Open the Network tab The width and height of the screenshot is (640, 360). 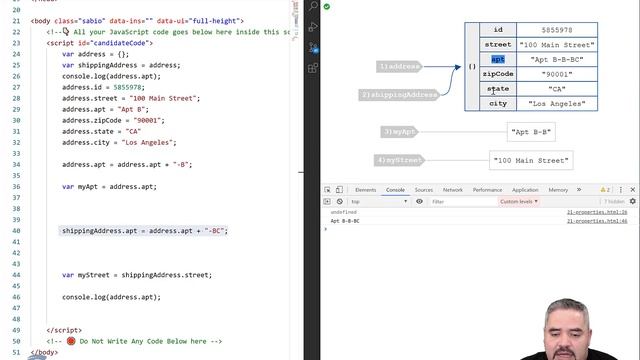pos(453,190)
